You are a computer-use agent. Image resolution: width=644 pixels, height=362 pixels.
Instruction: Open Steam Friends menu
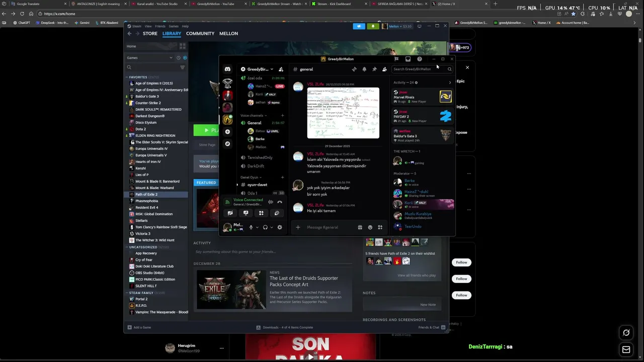click(160, 26)
